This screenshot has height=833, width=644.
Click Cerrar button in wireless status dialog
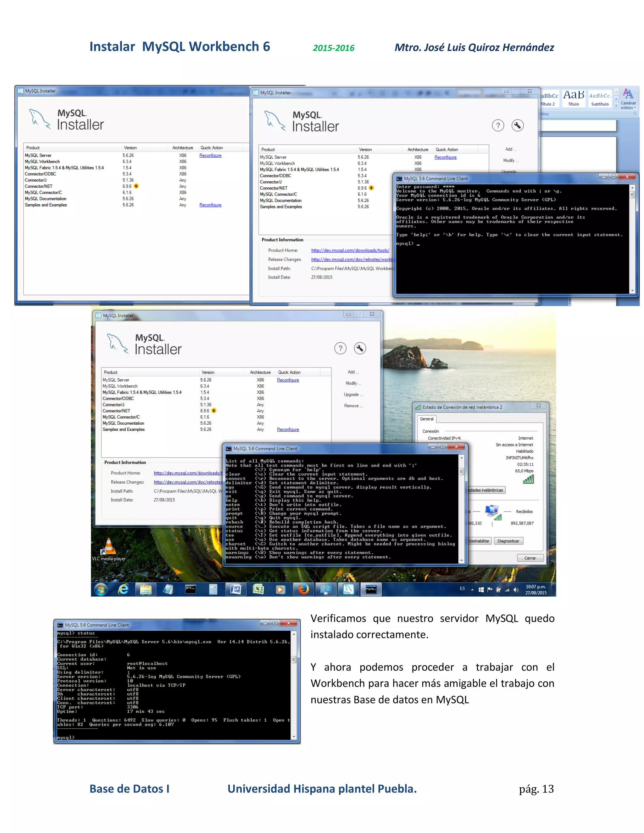[530, 558]
